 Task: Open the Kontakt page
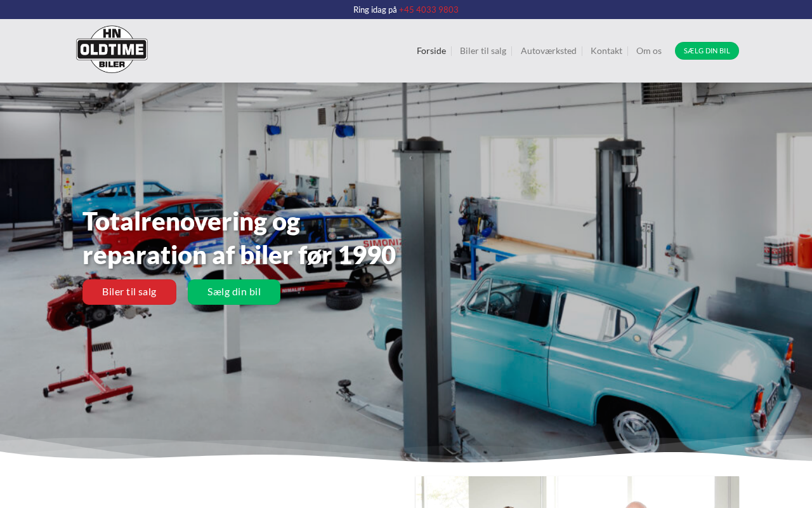point(606,51)
